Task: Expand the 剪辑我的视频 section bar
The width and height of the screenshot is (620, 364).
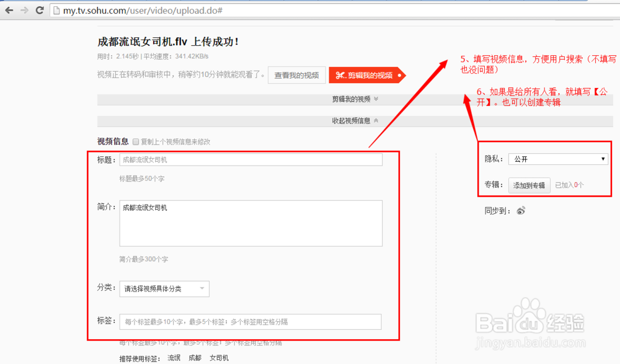Action: pyautogui.click(x=355, y=99)
